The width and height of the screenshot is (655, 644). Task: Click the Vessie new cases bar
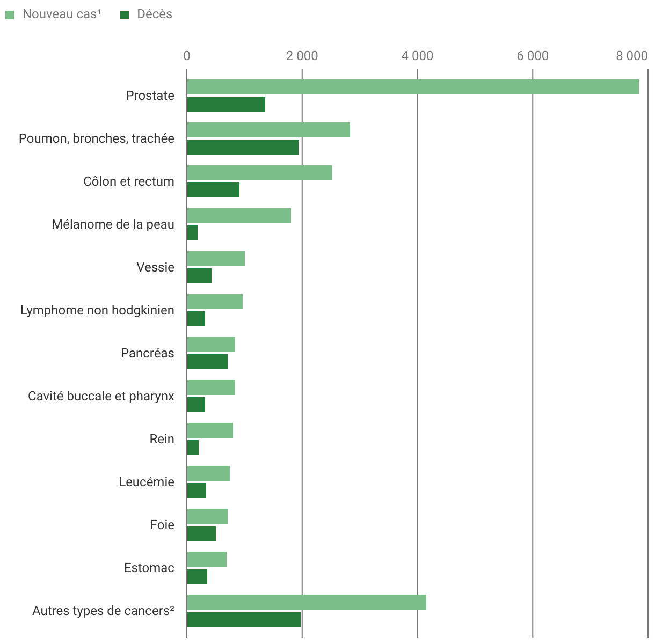pyautogui.click(x=216, y=259)
